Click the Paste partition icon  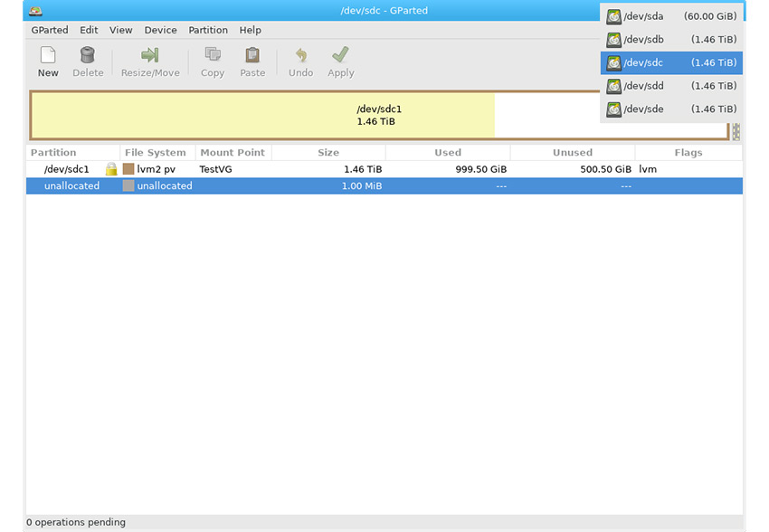click(x=252, y=56)
